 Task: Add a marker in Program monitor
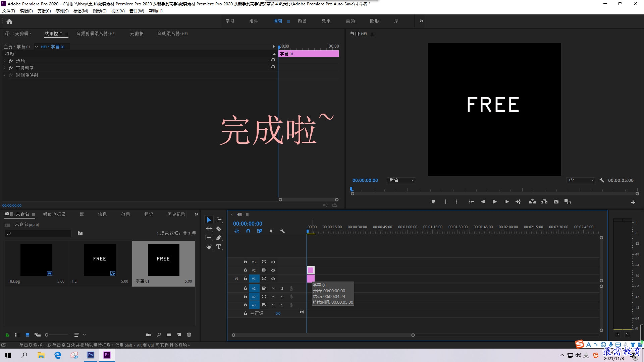(x=433, y=202)
